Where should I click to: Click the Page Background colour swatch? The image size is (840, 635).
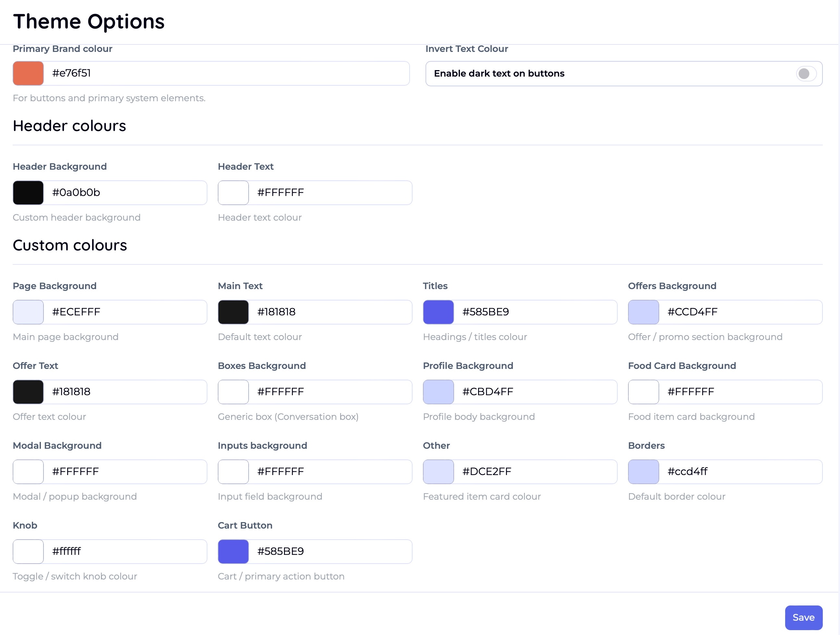(28, 312)
